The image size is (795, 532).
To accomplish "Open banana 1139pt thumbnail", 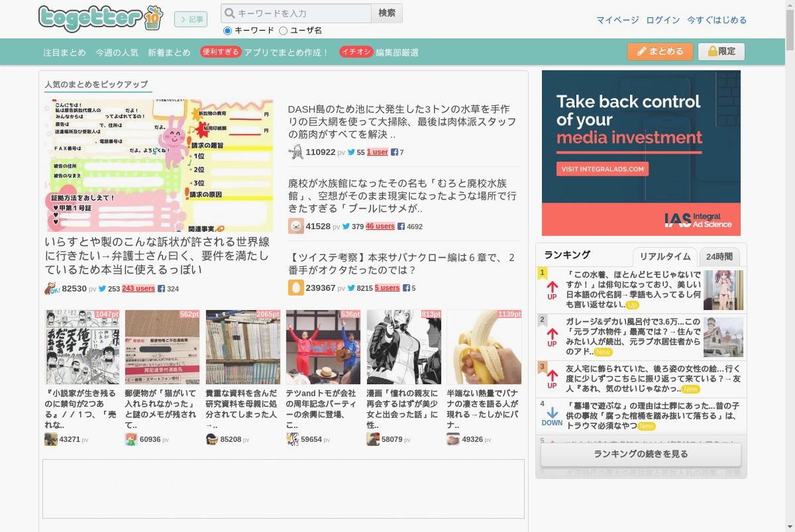I will click(x=484, y=347).
